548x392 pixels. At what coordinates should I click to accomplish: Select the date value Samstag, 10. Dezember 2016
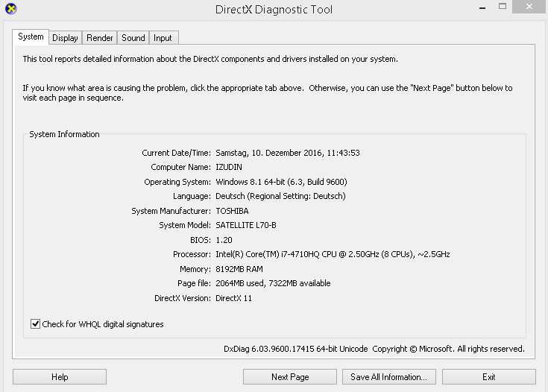[x=269, y=153]
